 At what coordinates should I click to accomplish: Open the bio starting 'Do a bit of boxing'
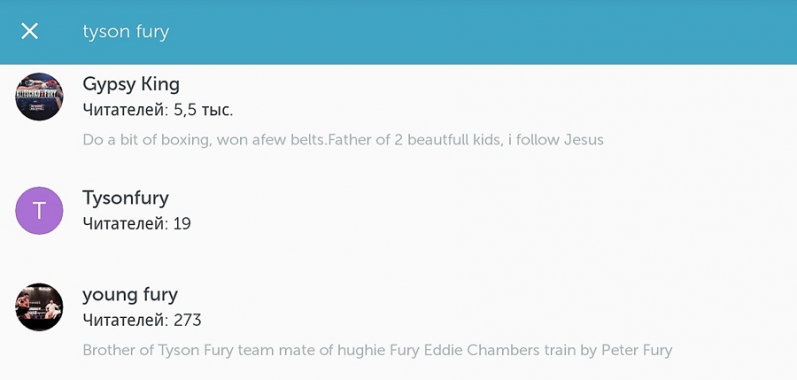click(343, 140)
